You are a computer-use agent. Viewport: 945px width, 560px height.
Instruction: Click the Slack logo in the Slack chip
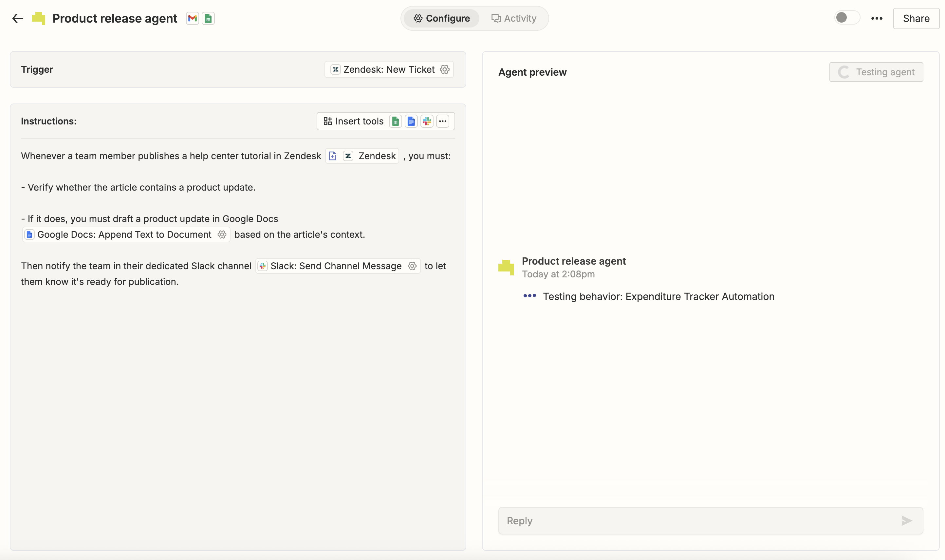click(x=263, y=266)
